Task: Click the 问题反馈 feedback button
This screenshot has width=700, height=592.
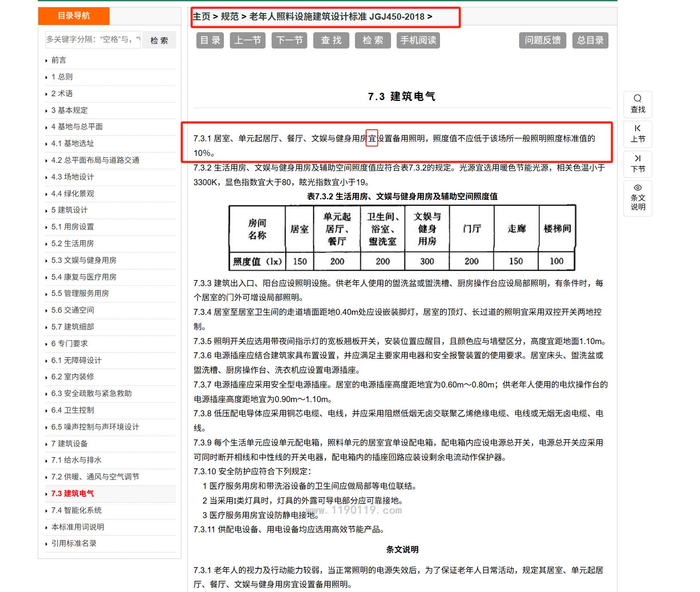Action: pos(543,40)
